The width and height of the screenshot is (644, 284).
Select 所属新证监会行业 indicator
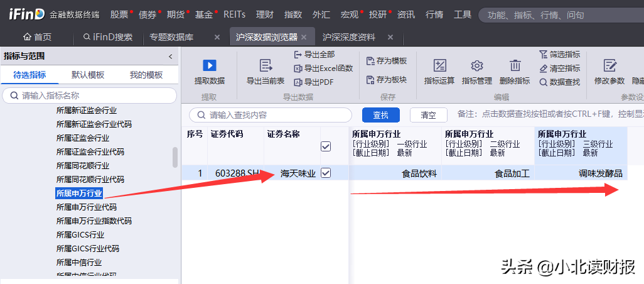pyautogui.click(x=86, y=111)
